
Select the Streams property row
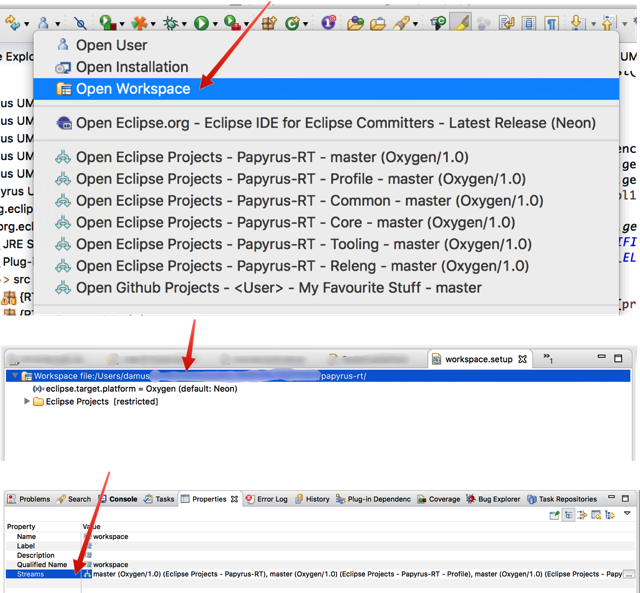320,574
